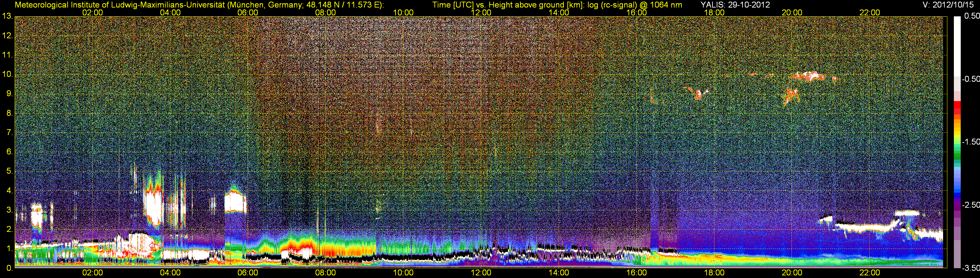
Task: Click the 12 km height axis label
Action: point(7,36)
